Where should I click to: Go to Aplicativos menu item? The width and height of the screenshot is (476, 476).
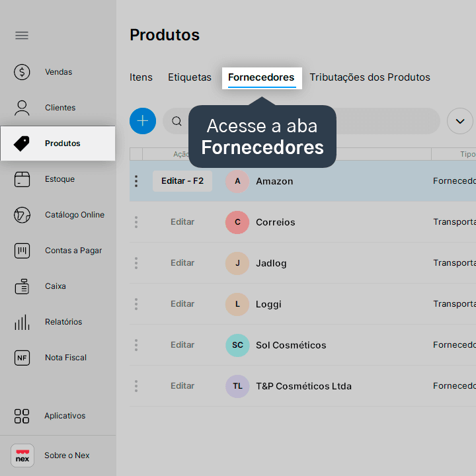[x=65, y=416]
